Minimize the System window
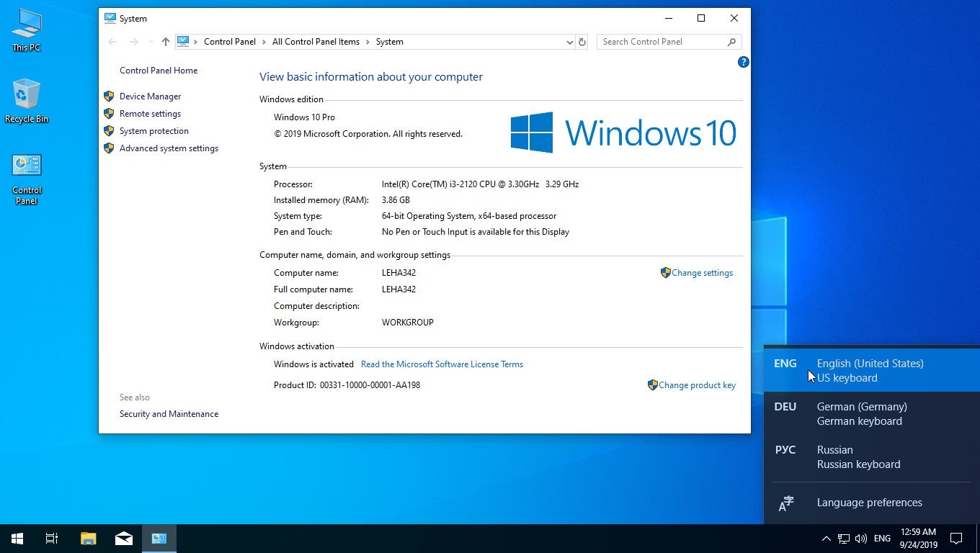The height and width of the screenshot is (553, 980). (x=668, y=18)
